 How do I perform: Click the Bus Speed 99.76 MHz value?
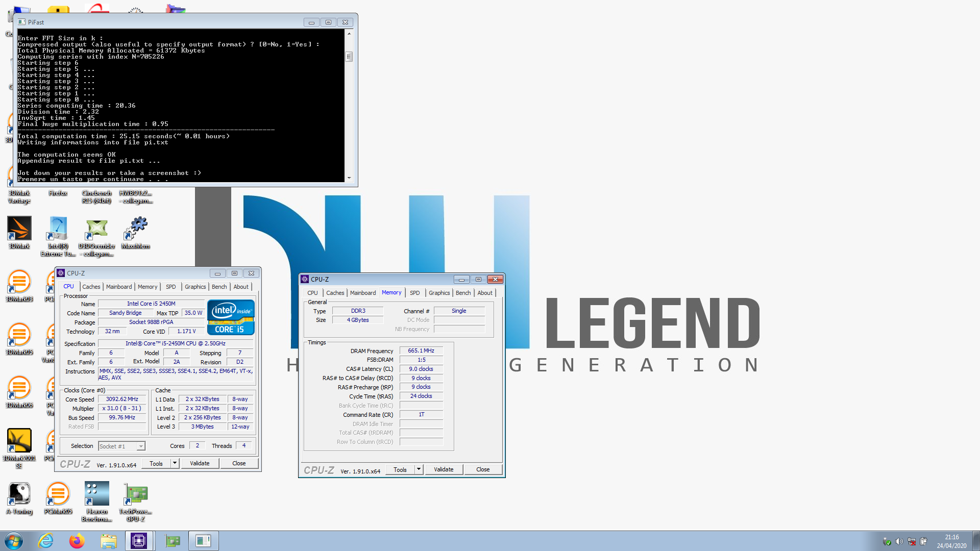[122, 418]
